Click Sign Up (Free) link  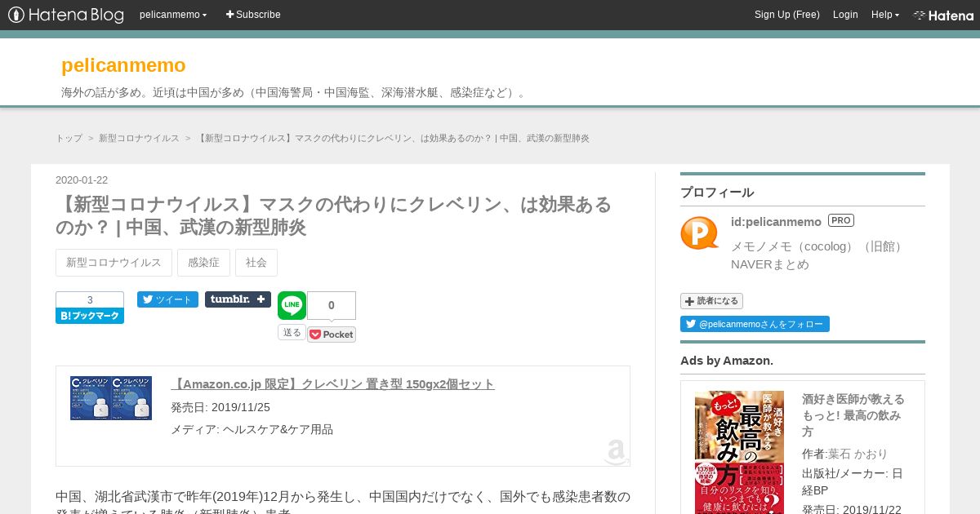pyautogui.click(x=787, y=15)
